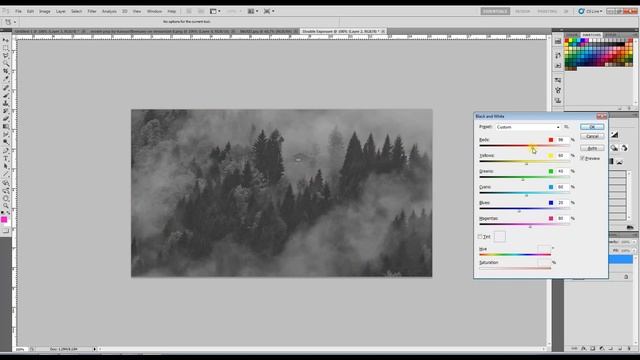Image resolution: width=640 pixels, height=360 pixels.
Task: Select the Hand tool
Action: 6,198
